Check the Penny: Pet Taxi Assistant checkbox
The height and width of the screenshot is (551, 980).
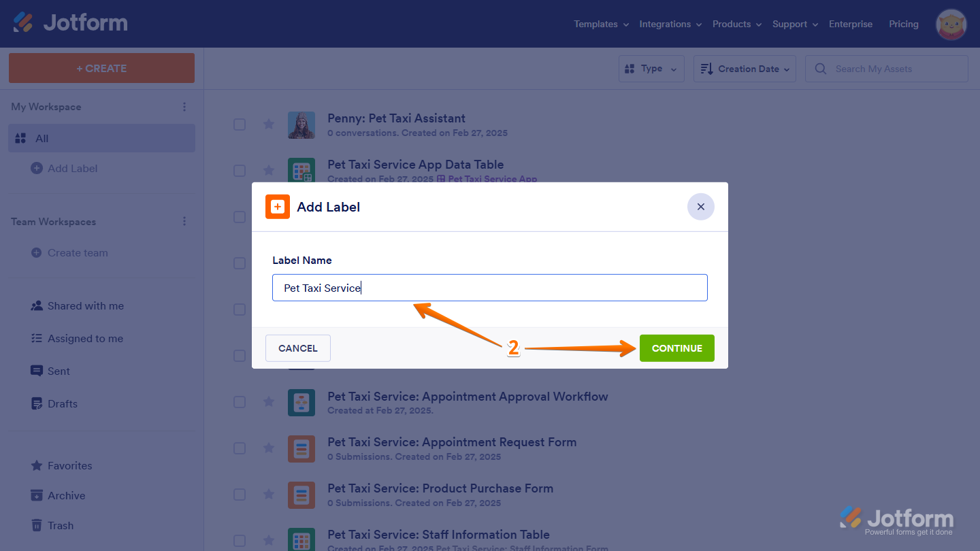click(240, 124)
